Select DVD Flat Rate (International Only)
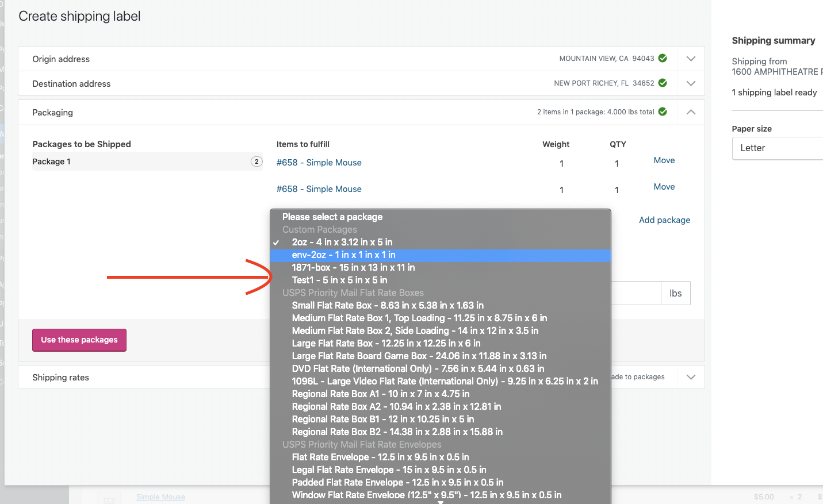The image size is (823, 504). coord(441,368)
